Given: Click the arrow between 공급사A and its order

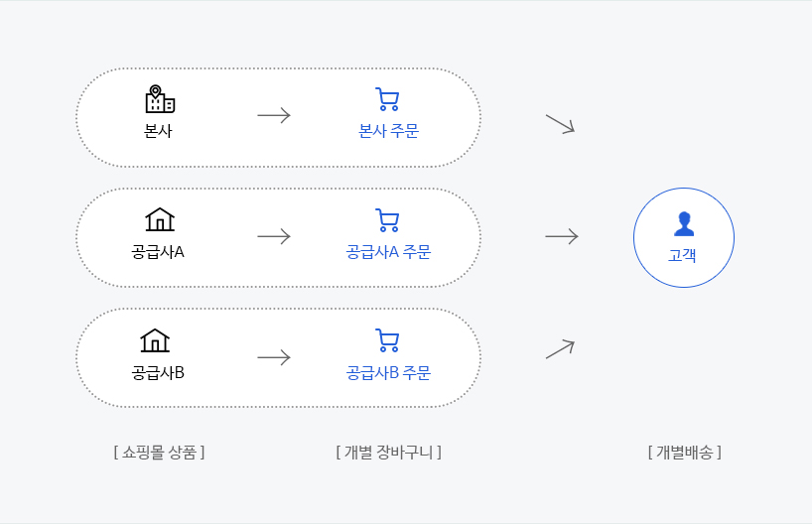Looking at the screenshot, I should (274, 236).
